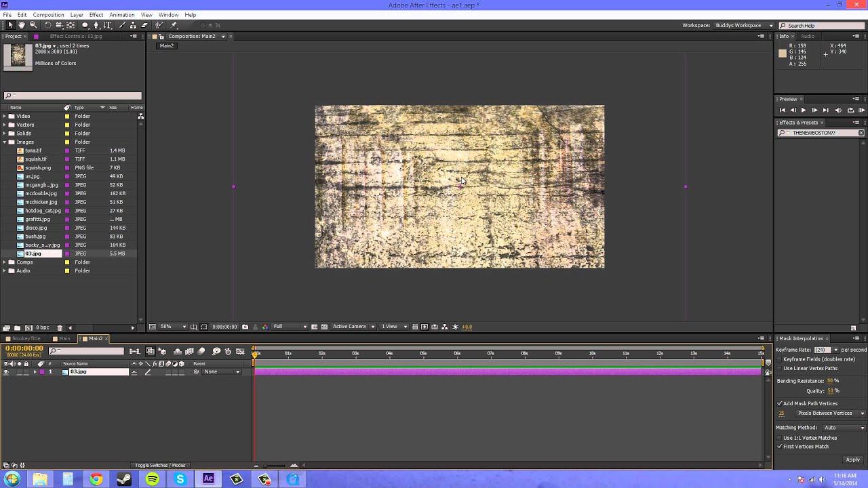Open the 1 View layout dropdown
The image size is (868, 488).
(x=393, y=327)
